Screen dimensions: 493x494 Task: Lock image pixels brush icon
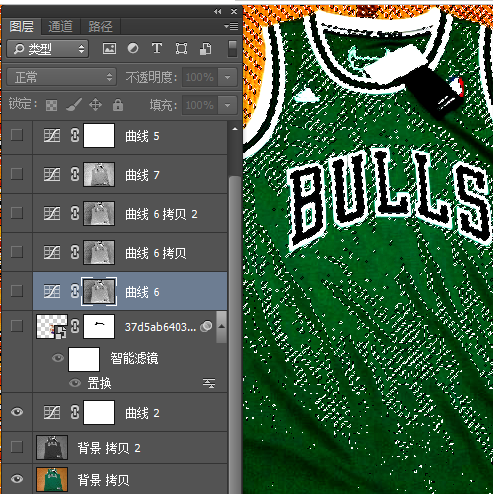(74, 105)
